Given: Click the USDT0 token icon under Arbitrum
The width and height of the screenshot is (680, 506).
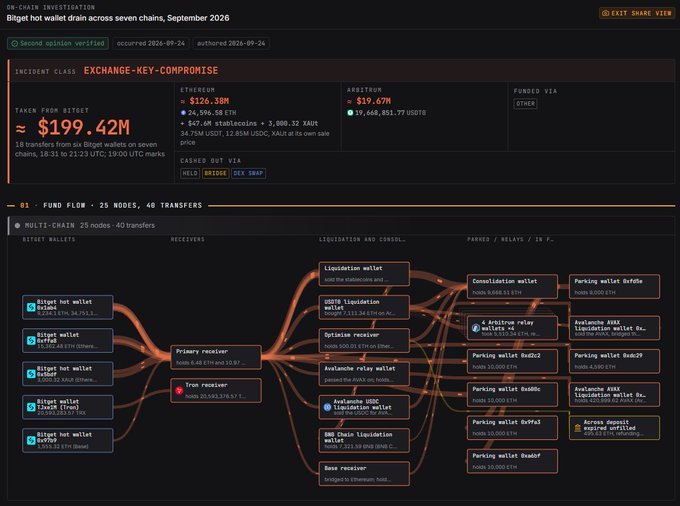Looking at the screenshot, I should [x=350, y=113].
